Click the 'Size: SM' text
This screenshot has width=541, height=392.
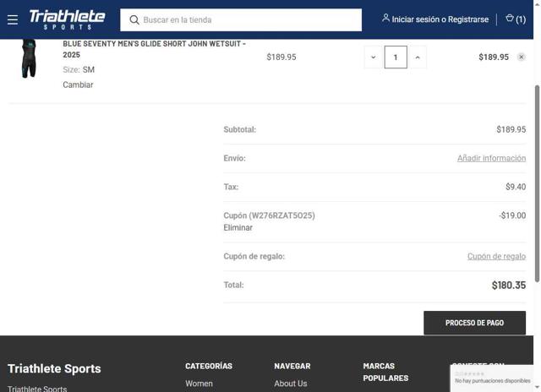[x=79, y=69]
